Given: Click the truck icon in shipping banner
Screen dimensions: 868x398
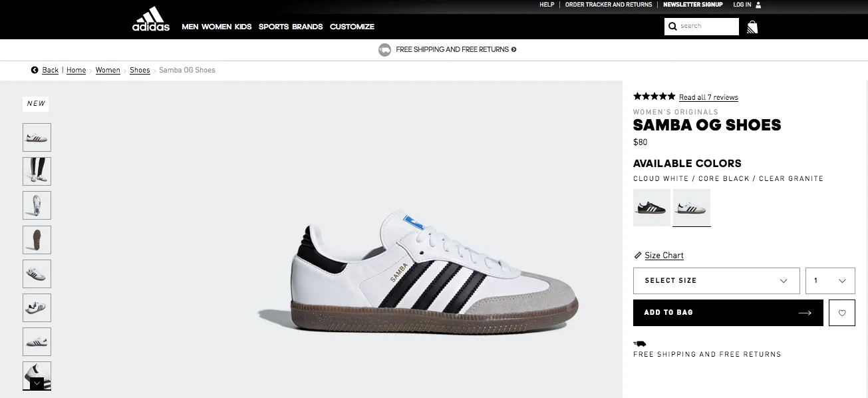Looking at the screenshot, I should click(384, 49).
